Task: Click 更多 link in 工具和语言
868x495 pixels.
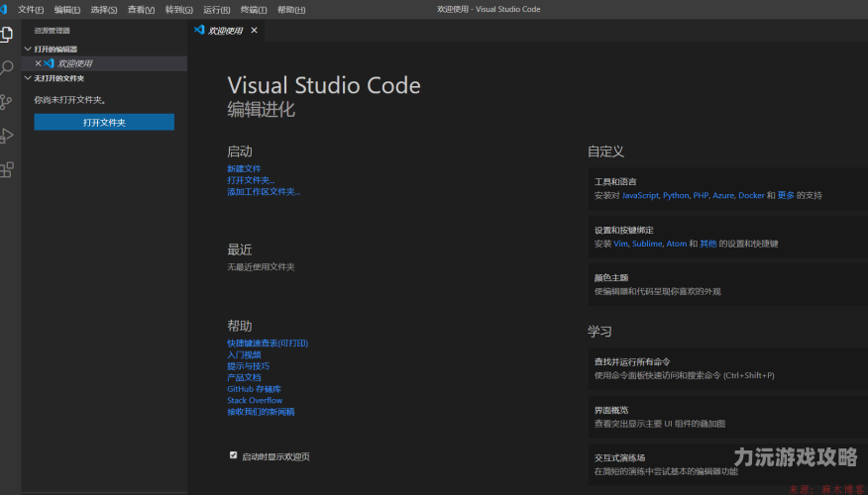Action: [786, 195]
